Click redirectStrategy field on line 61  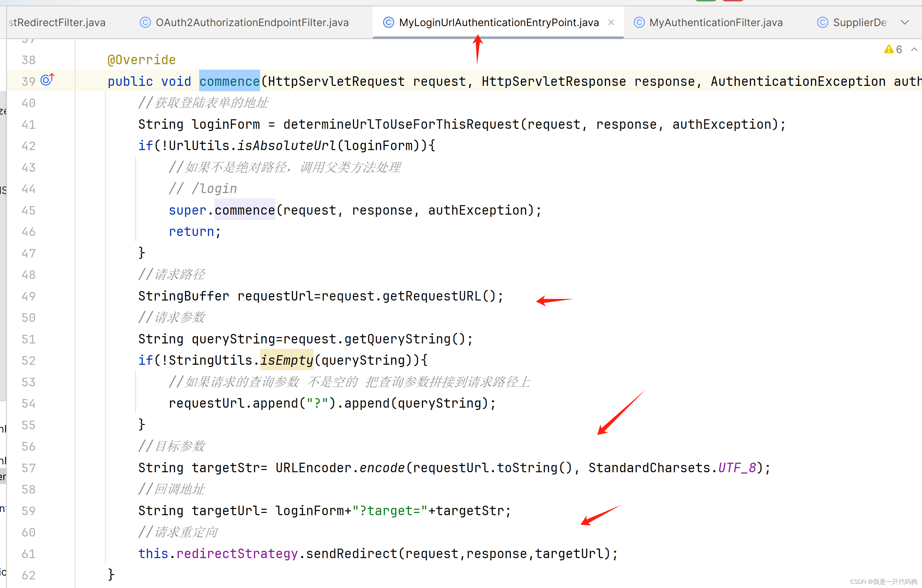click(237, 554)
